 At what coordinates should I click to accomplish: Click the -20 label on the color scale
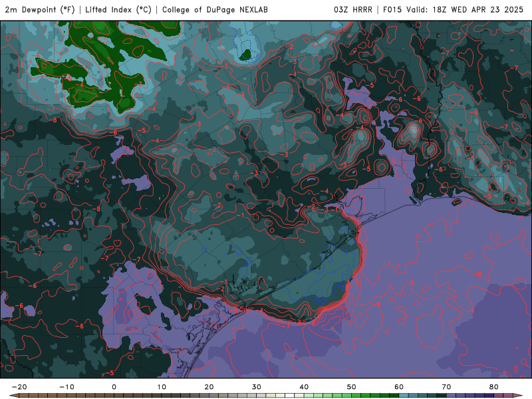tap(19, 387)
